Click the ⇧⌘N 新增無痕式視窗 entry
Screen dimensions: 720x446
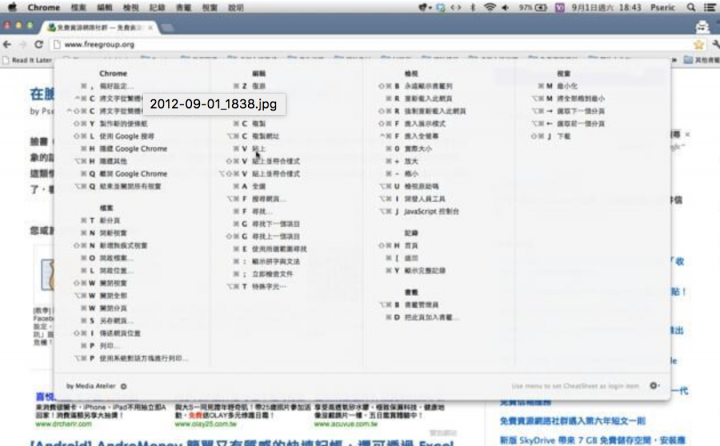coord(110,245)
